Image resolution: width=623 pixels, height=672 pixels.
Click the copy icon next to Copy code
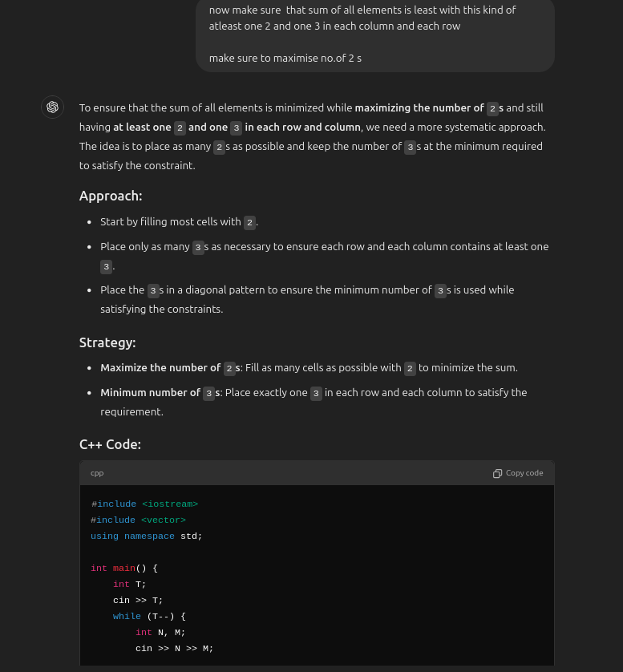click(x=498, y=473)
